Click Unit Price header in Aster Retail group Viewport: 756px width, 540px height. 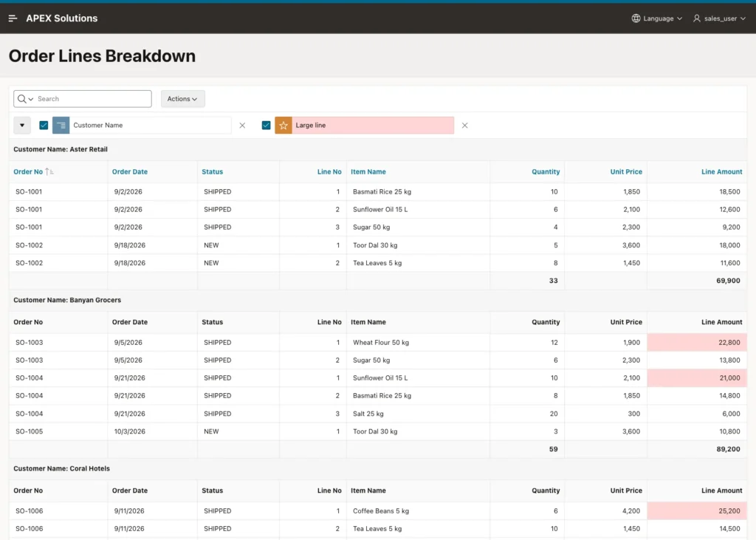pos(626,172)
